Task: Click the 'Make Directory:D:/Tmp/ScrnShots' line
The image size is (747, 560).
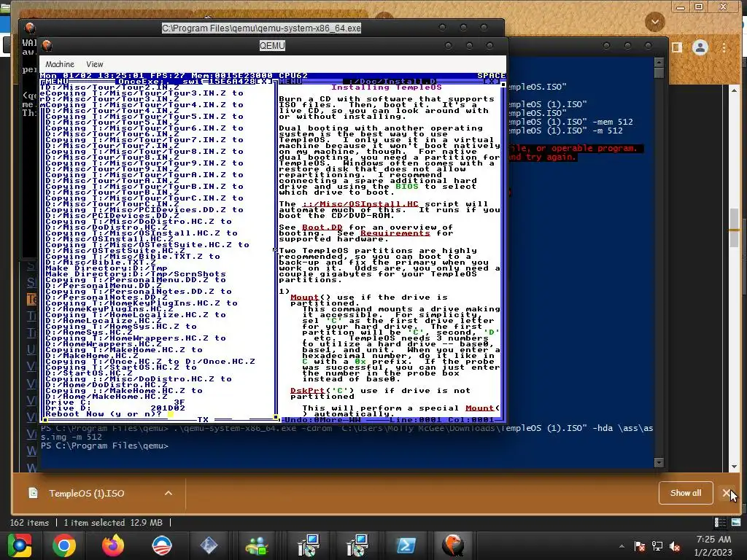Action: tap(135, 274)
